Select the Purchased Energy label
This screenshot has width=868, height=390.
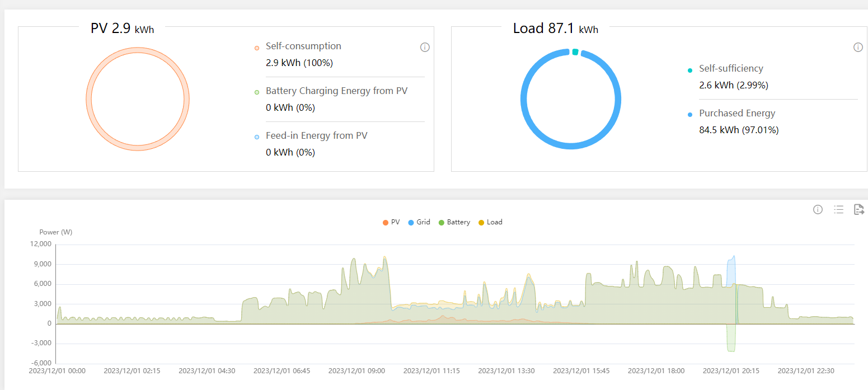pos(737,113)
